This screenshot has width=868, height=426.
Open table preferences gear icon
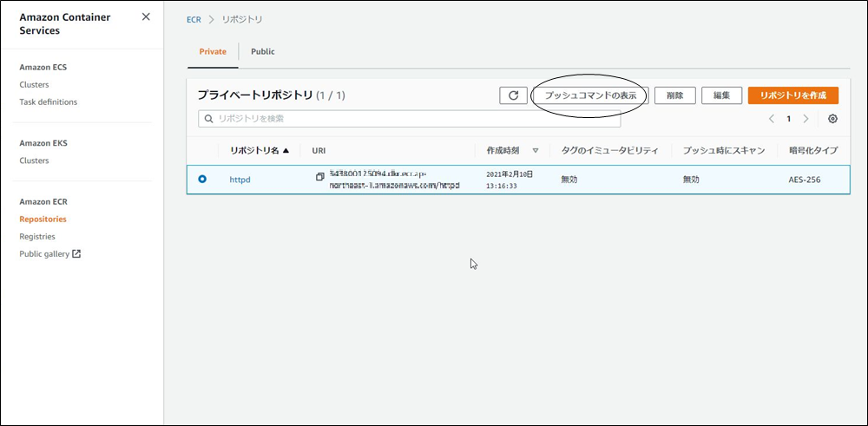coord(832,118)
